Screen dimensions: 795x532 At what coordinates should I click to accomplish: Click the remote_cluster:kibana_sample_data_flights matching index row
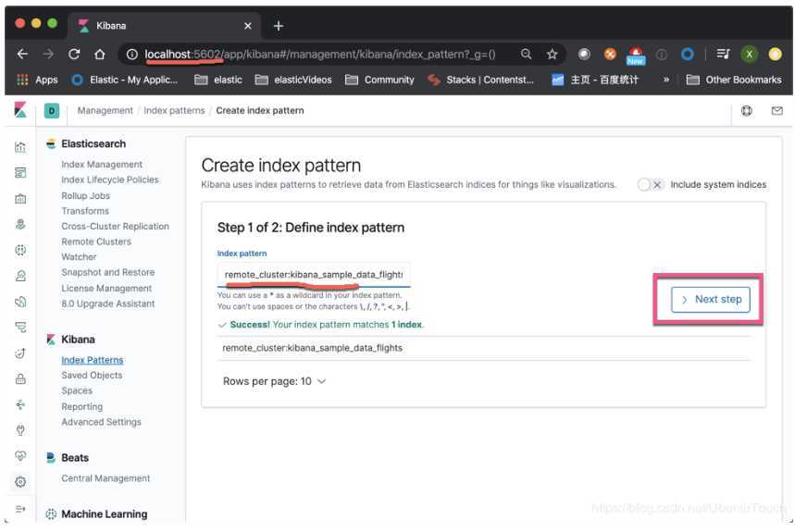(484, 348)
